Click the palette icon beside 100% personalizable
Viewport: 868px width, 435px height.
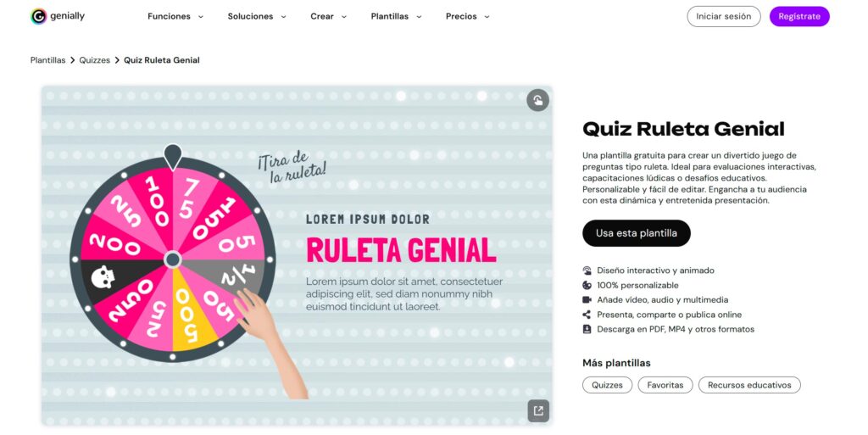587,285
